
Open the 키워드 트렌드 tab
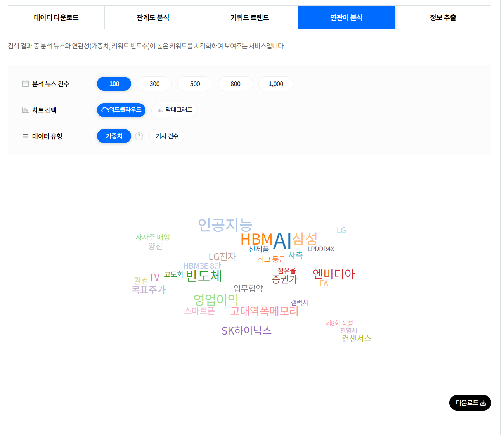(249, 17)
